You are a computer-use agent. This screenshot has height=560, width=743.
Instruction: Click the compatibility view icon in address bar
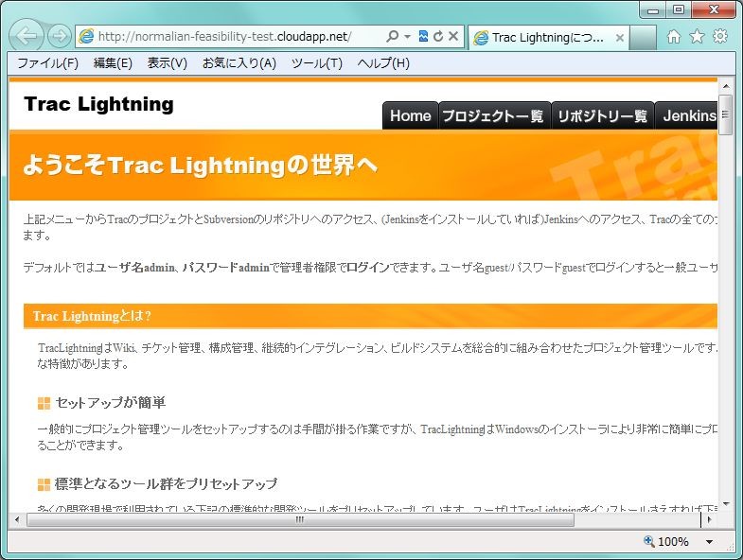423,36
